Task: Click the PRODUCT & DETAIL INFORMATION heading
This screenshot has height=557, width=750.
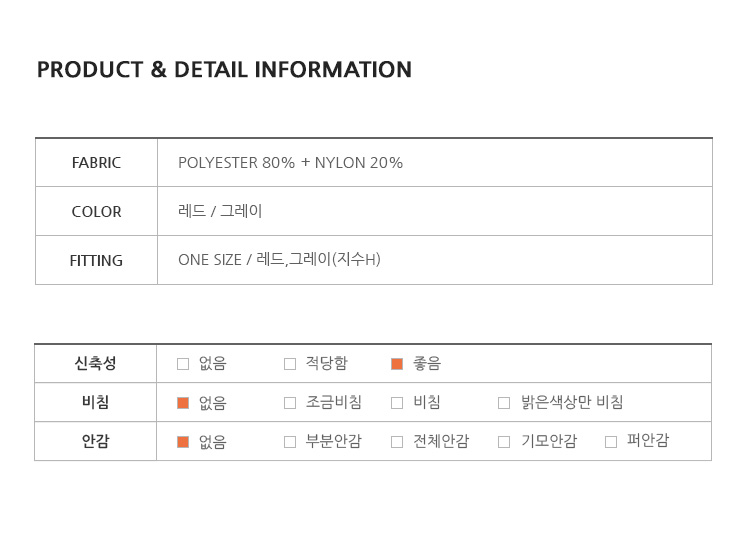Action: (224, 70)
